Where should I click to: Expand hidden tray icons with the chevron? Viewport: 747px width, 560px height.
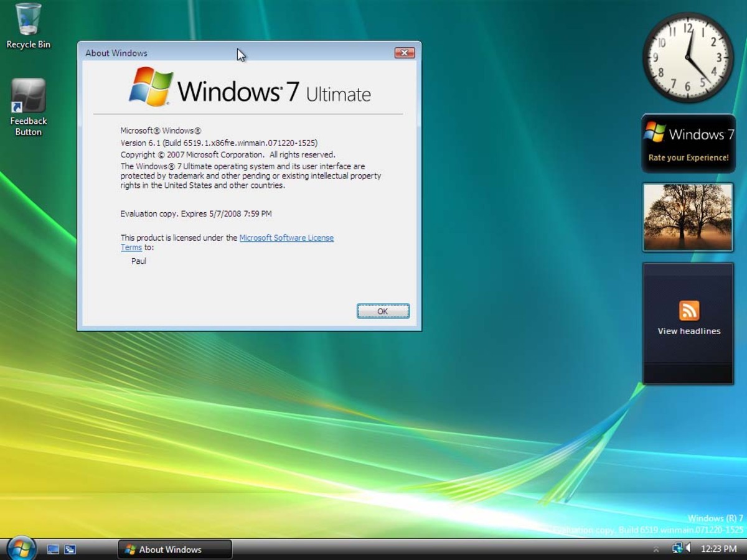point(655,548)
